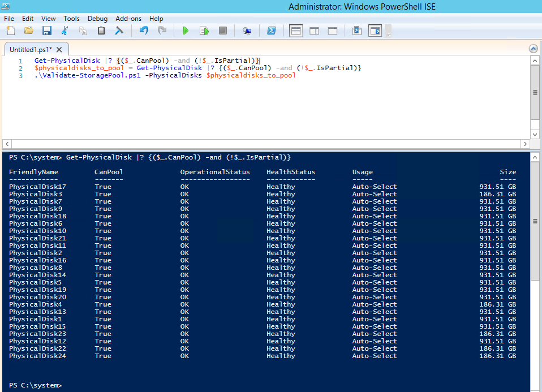Select the Untitled1.ps1 script tab
The height and width of the screenshot is (392, 542).
(31, 49)
